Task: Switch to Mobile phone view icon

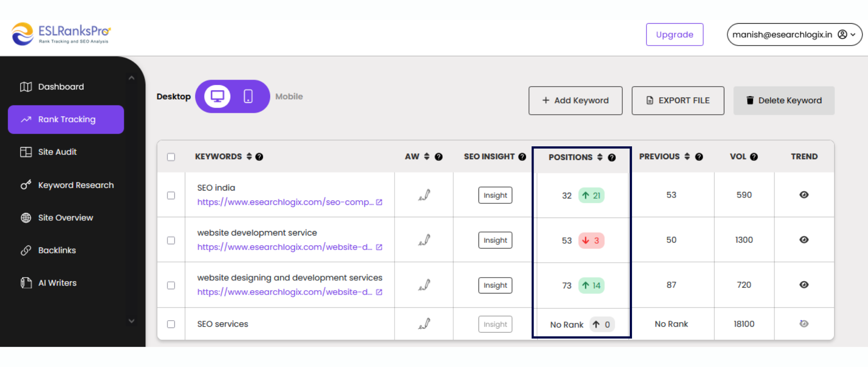Action: point(248,96)
